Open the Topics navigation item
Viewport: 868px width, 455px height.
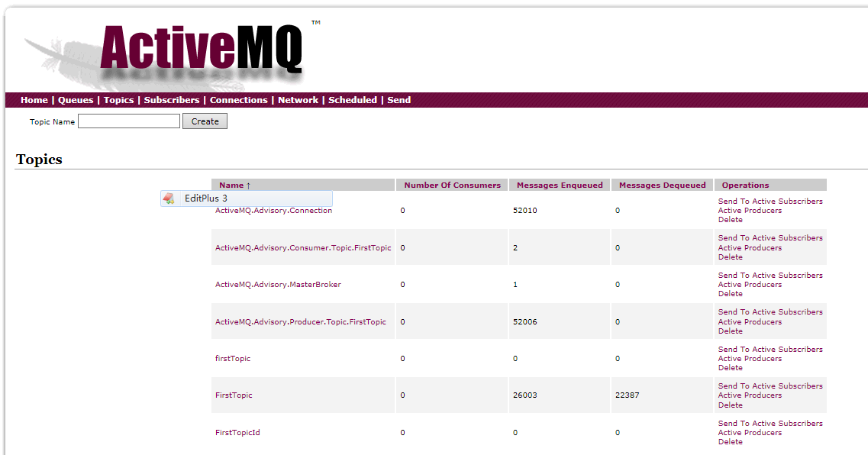(118, 100)
